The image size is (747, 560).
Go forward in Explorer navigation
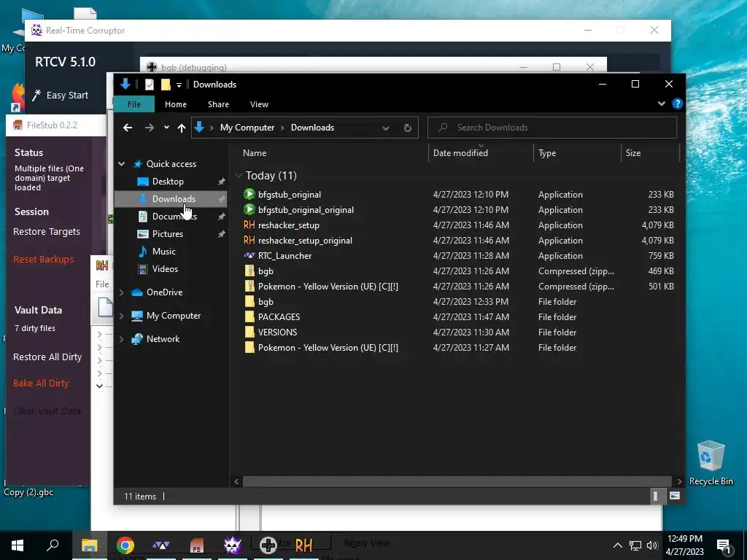pyautogui.click(x=149, y=128)
